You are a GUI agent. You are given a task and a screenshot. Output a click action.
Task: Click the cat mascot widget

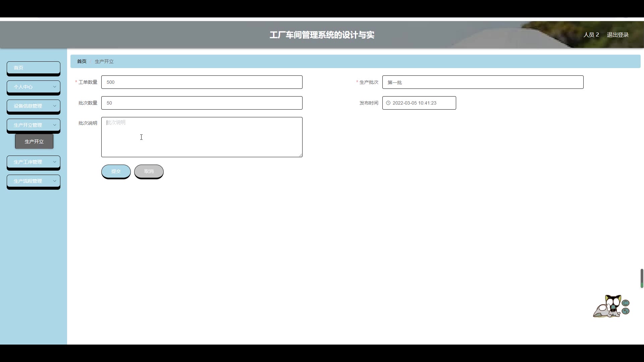[x=609, y=306]
